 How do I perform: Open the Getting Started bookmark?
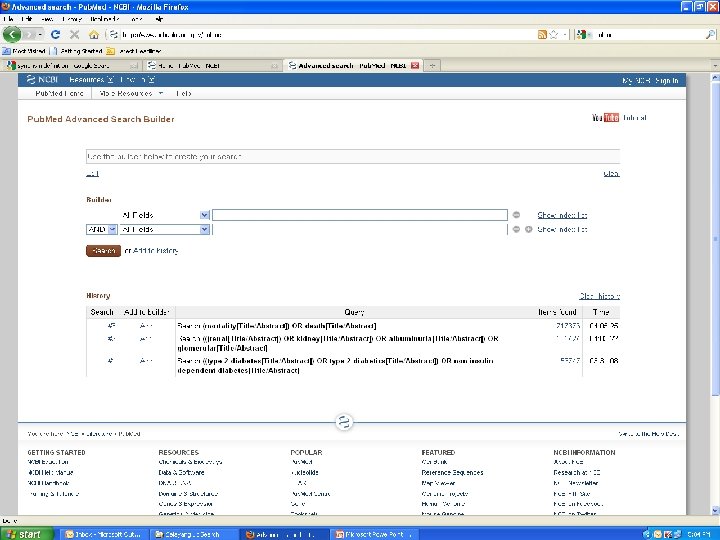(78, 51)
